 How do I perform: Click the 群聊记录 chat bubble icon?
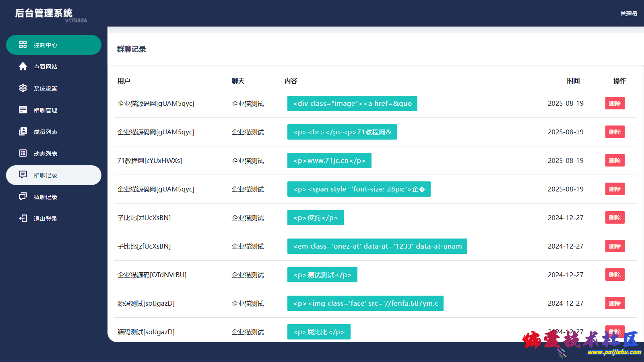(23, 175)
